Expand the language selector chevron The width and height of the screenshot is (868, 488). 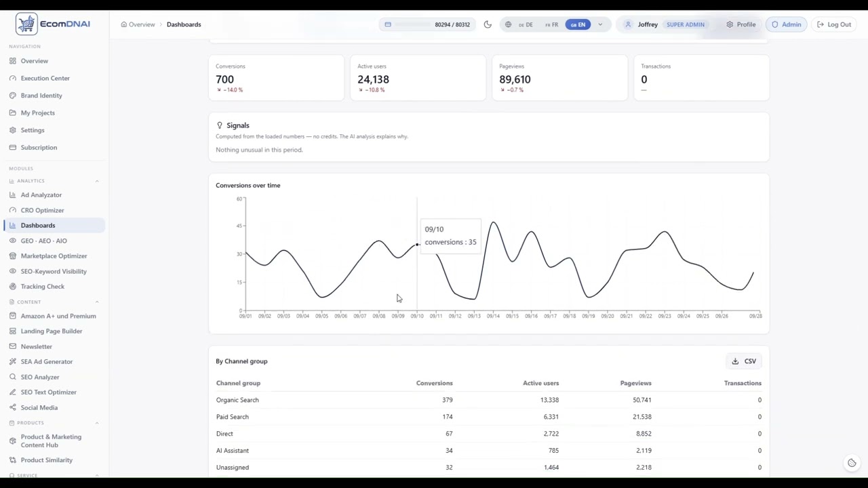(x=600, y=24)
